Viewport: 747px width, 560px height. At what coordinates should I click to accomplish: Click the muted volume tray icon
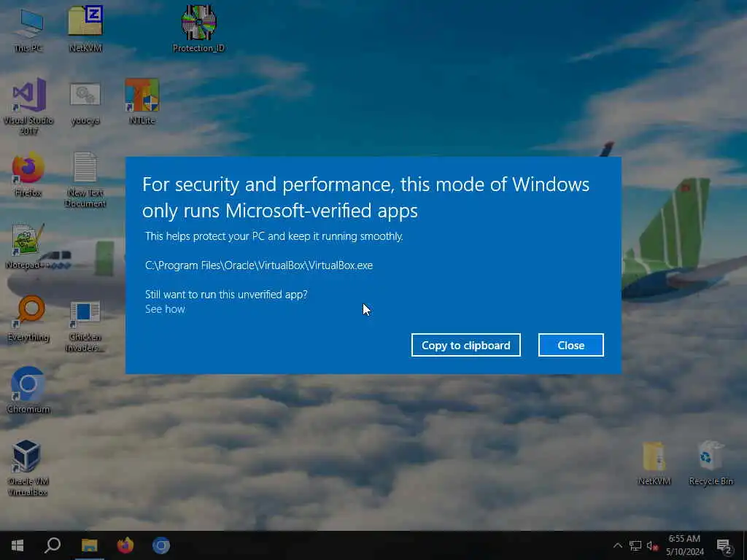click(x=652, y=545)
